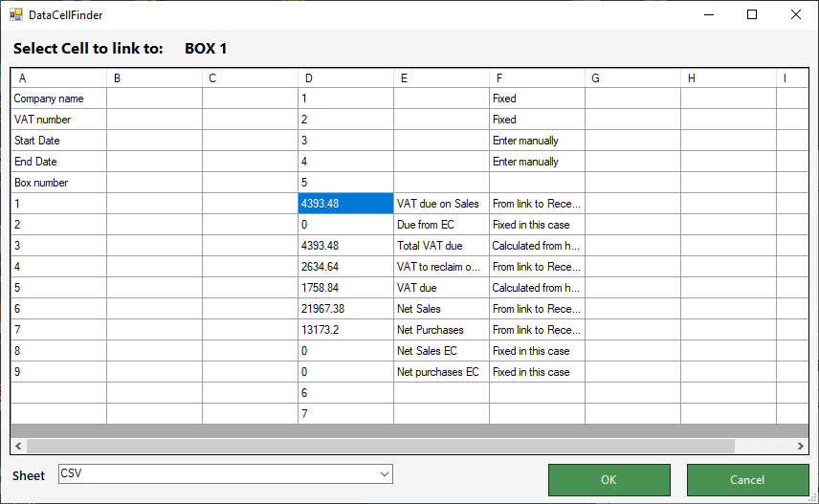Select column header E

pos(441,78)
